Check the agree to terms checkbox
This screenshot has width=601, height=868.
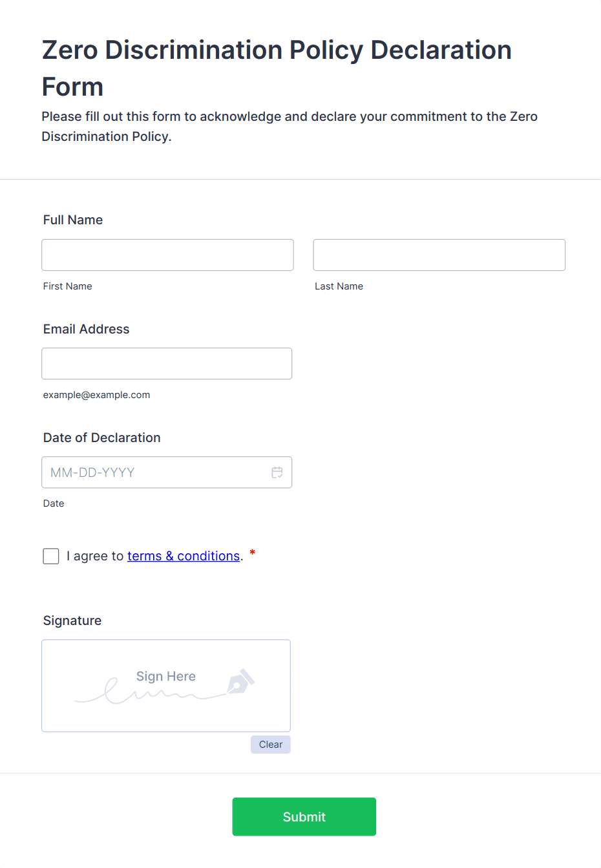(x=51, y=556)
